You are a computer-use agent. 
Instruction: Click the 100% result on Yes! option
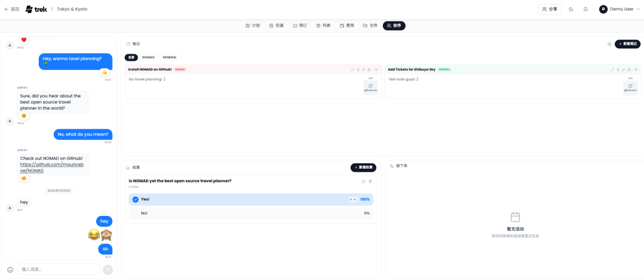point(365,199)
